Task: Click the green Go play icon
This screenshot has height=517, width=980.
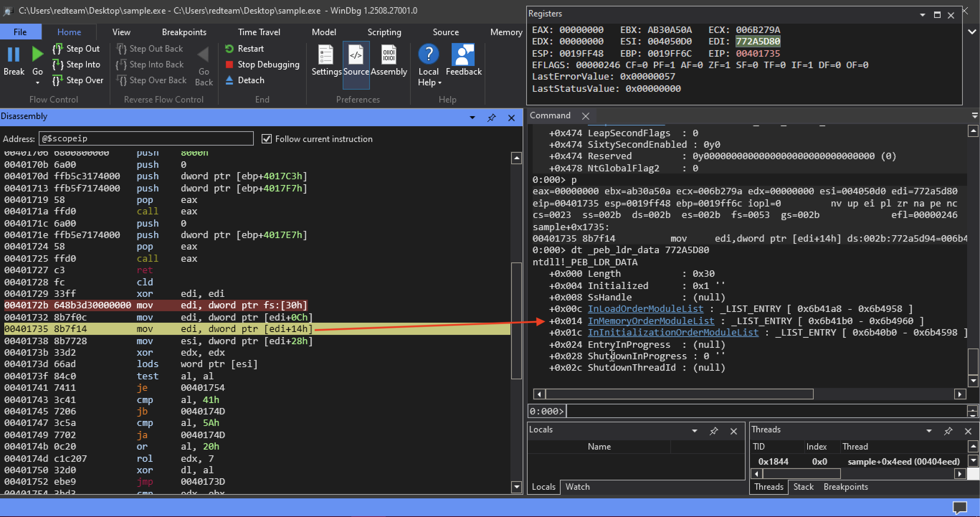Action: click(x=37, y=54)
